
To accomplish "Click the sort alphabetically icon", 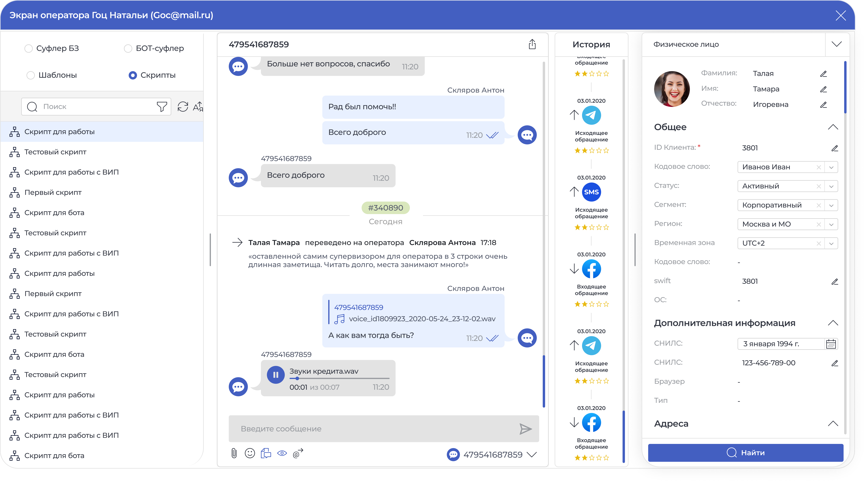I will pyautogui.click(x=198, y=106).
